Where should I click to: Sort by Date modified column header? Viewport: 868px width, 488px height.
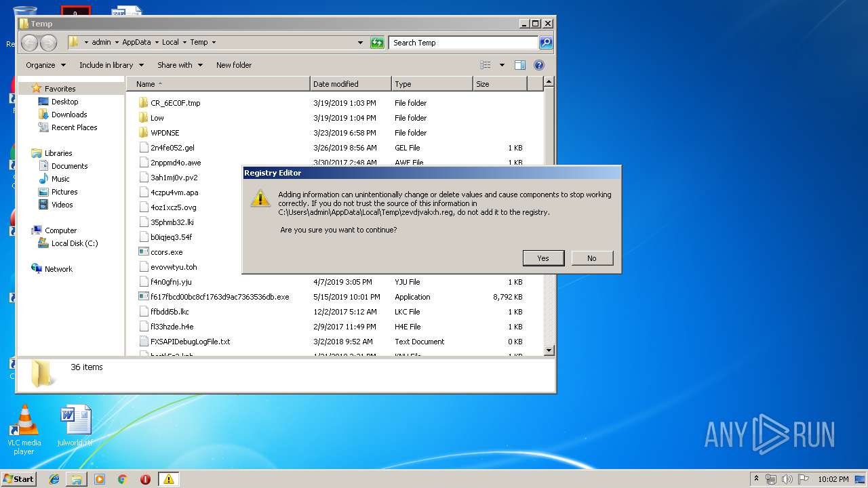click(351, 84)
